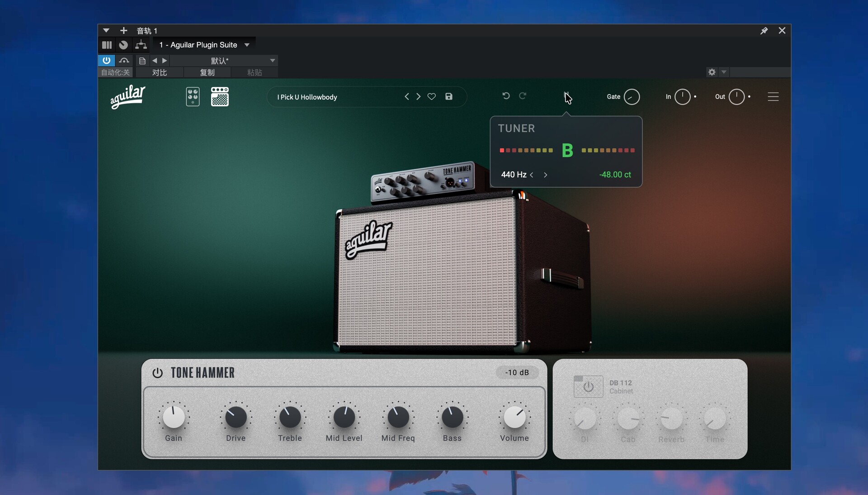868x495 pixels.
Task: Open the plugin settings gear
Action: pyautogui.click(x=712, y=72)
